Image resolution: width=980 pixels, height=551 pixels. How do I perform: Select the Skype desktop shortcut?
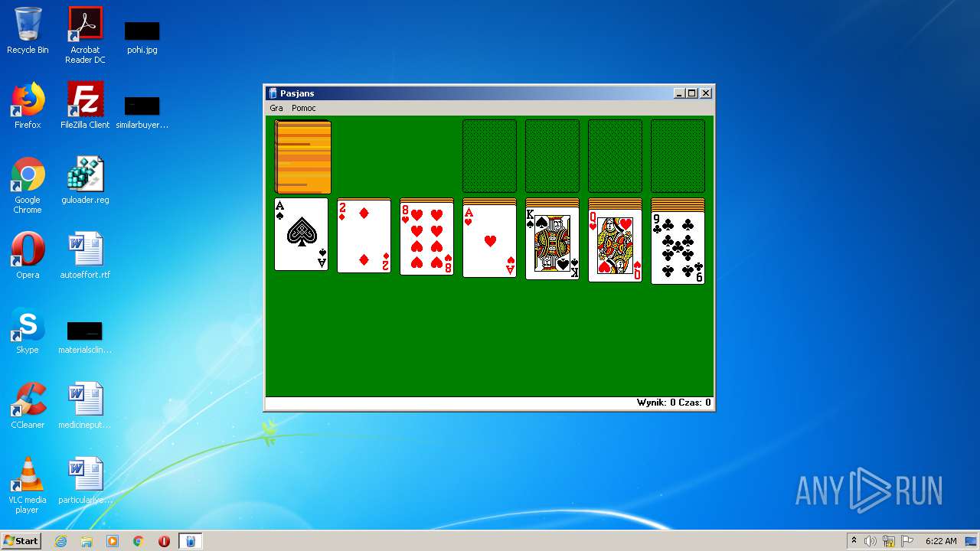point(28,331)
